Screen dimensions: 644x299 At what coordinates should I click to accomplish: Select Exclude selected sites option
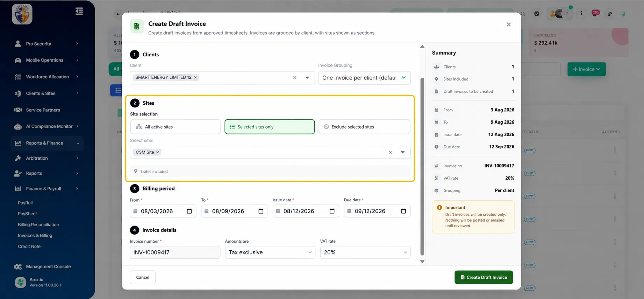click(364, 127)
